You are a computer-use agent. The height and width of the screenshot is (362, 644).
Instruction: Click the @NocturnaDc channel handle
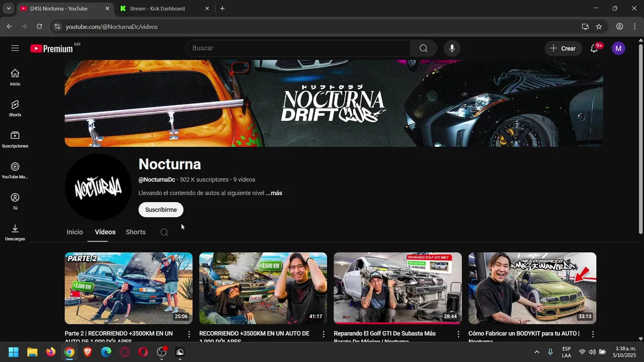[157, 179]
